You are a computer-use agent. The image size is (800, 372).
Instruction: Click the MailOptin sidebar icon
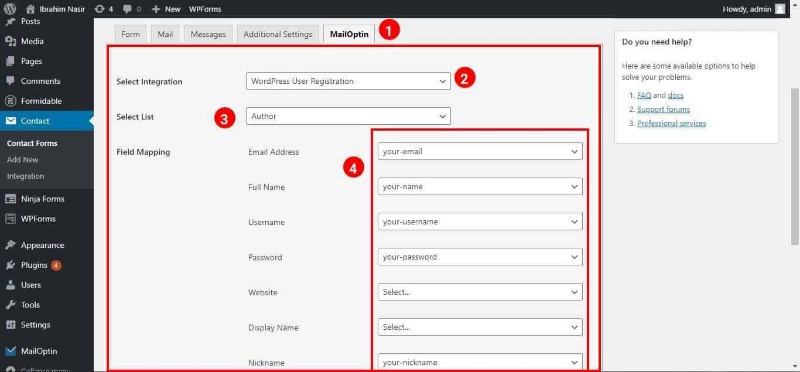[10, 351]
